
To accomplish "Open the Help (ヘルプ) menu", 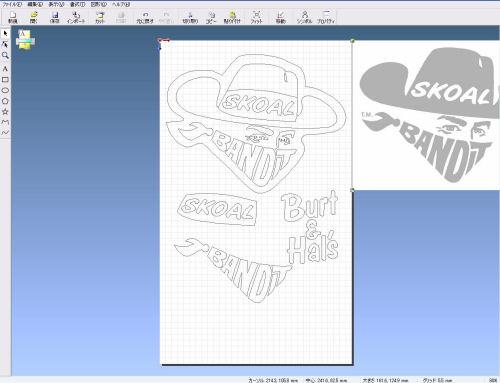I will click(121, 4).
